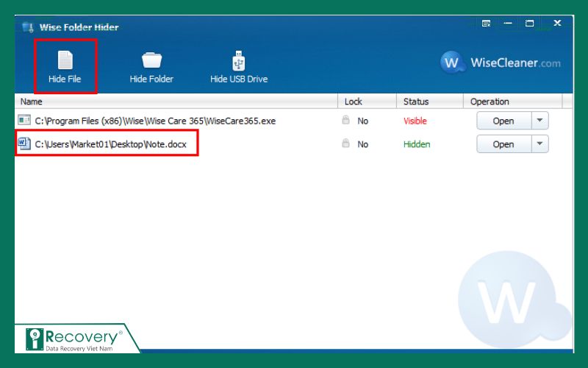
Task: Click the Hide Folder toolbar icon
Action: tap(151, 61)
